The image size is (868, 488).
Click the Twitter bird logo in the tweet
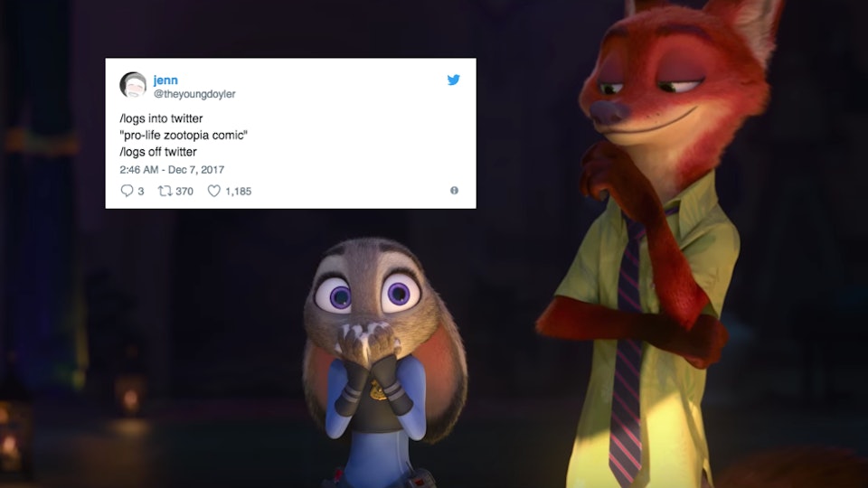(x=453, y=80)
